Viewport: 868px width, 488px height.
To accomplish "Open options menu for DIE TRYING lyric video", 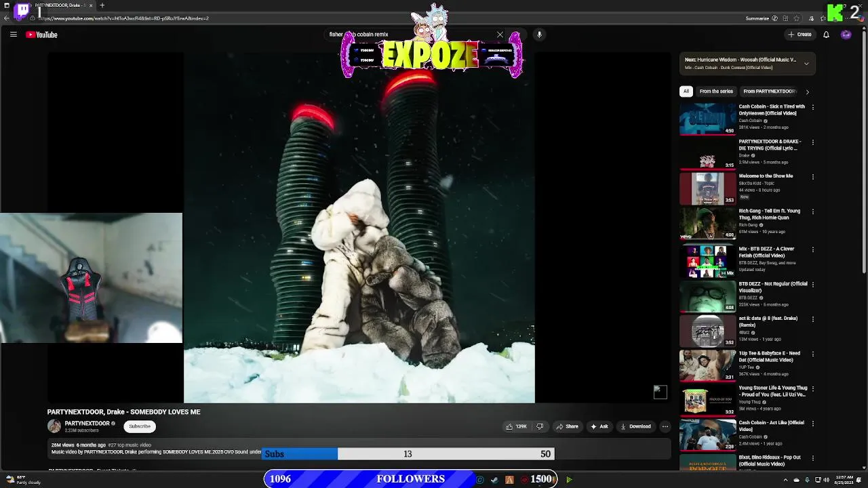I will coord(812,142).
